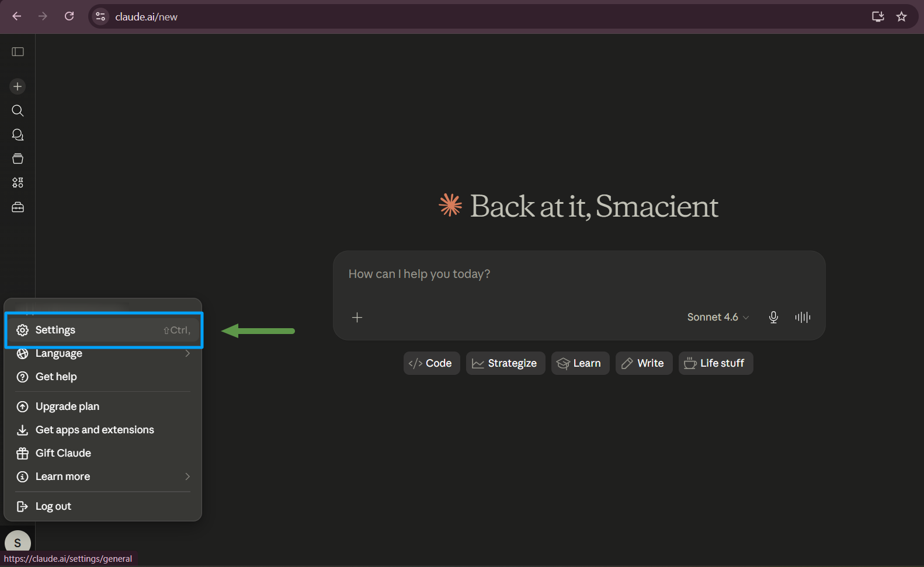Click the Life stuff suggestion button
Viewport: 924px width, 567px height.
click(x=716, y=363)
